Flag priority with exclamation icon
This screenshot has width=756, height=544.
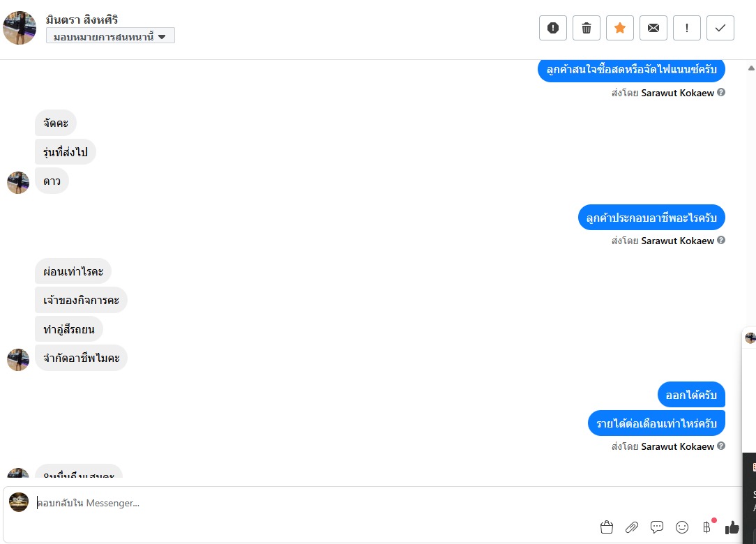tap(687, 28)
